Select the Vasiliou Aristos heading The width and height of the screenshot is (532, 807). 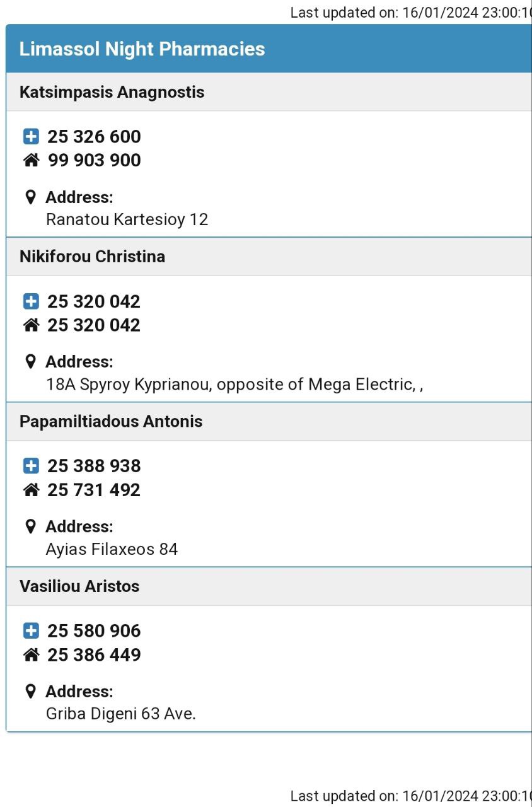79,586
